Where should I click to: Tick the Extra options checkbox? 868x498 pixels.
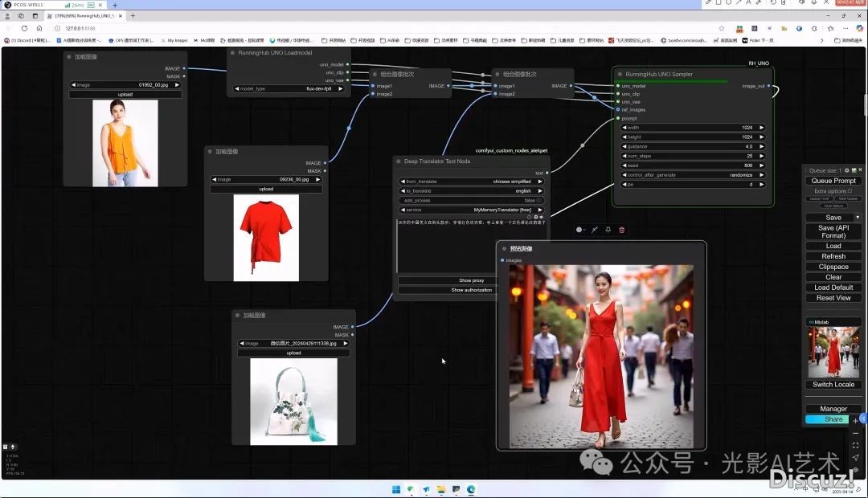[850, 191]
